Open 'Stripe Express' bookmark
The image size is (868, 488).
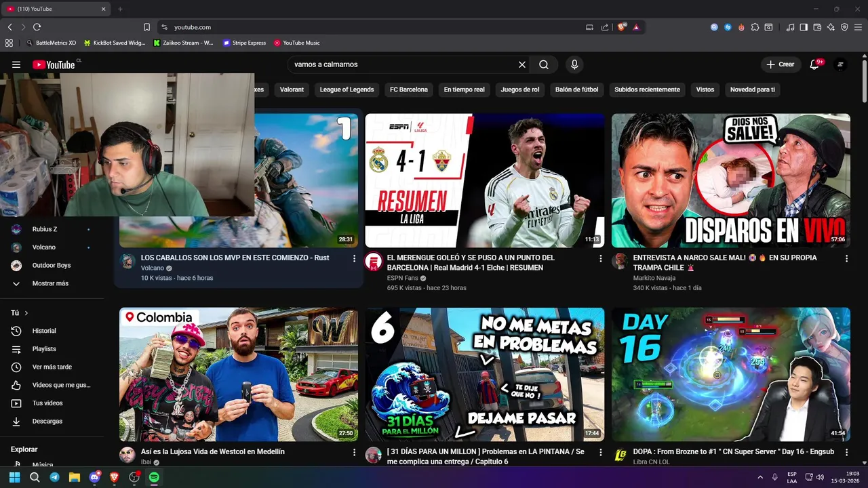(245, 43)
